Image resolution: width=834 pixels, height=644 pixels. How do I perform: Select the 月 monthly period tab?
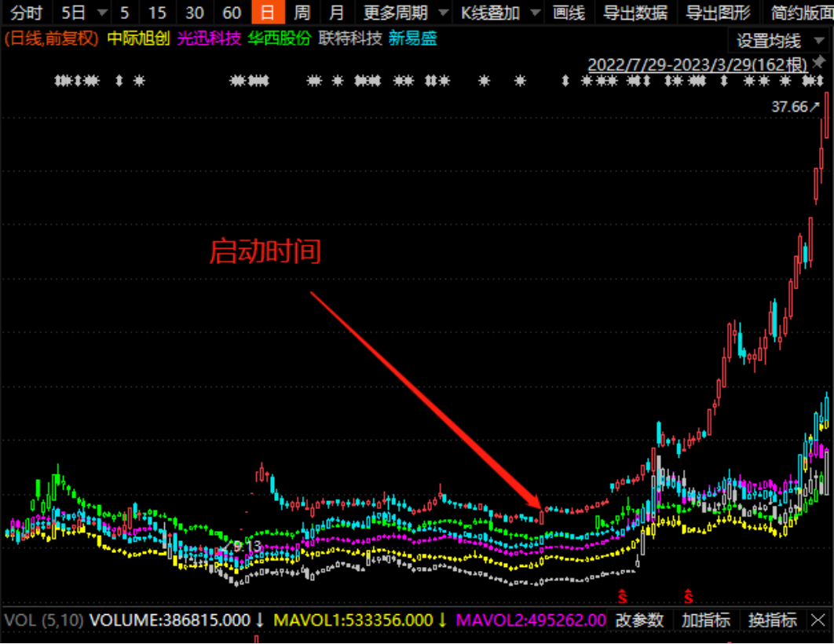[x=336, y=13]
